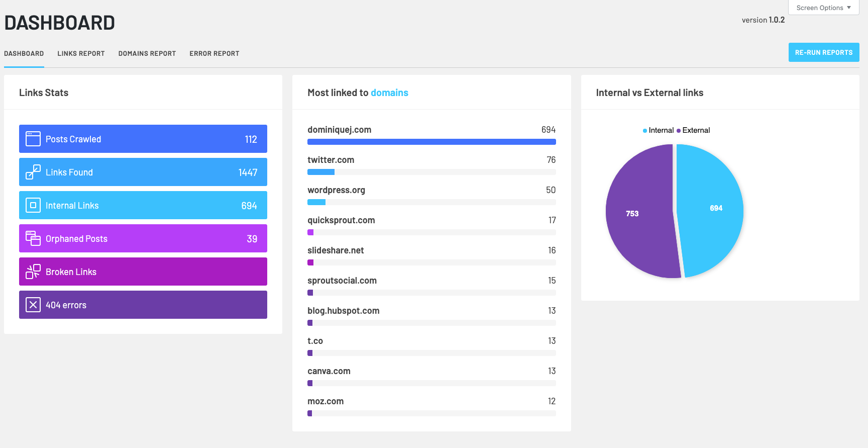The height and width of the screenshot is (448, 868).
Task: Open the Domains Report tab
Action: (147, 54)
